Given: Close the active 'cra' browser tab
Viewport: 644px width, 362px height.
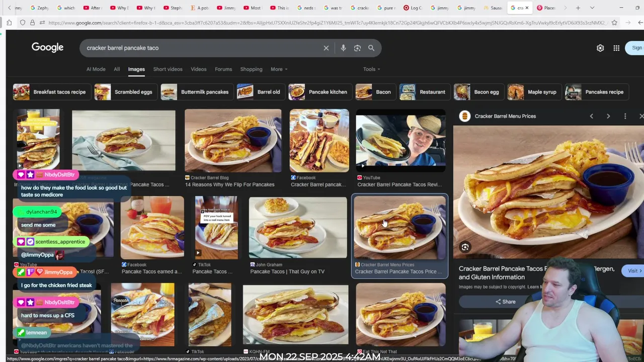Looking at the screenshot, I should pyautogui.click(x=527, y=8).
